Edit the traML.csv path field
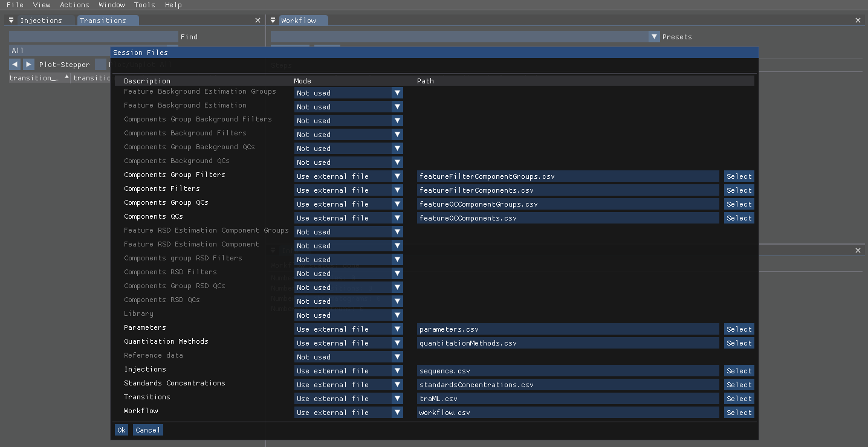The width and height of the screenshot is (868, 447). [x=568, y=399]
